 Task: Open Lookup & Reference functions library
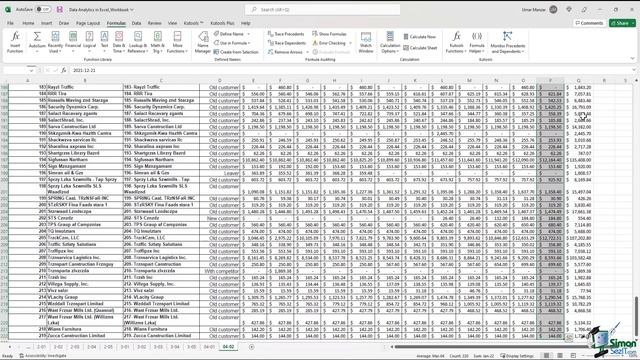coord(138,42)
